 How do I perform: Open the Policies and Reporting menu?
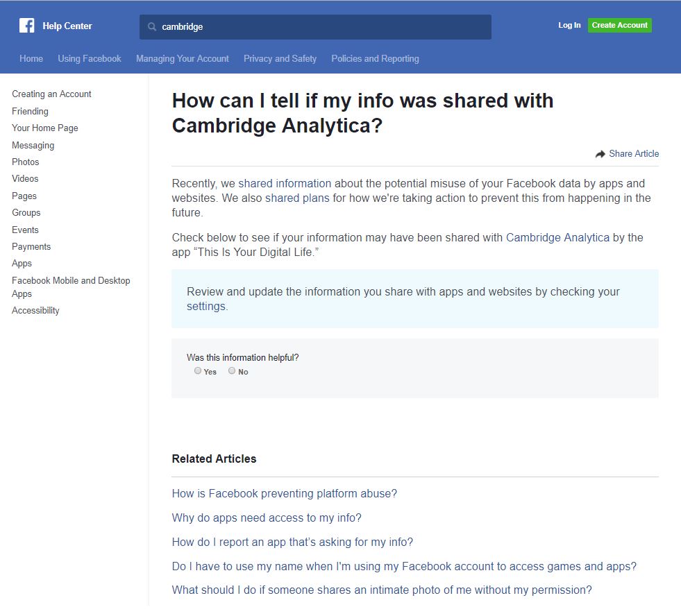[375, 59]
